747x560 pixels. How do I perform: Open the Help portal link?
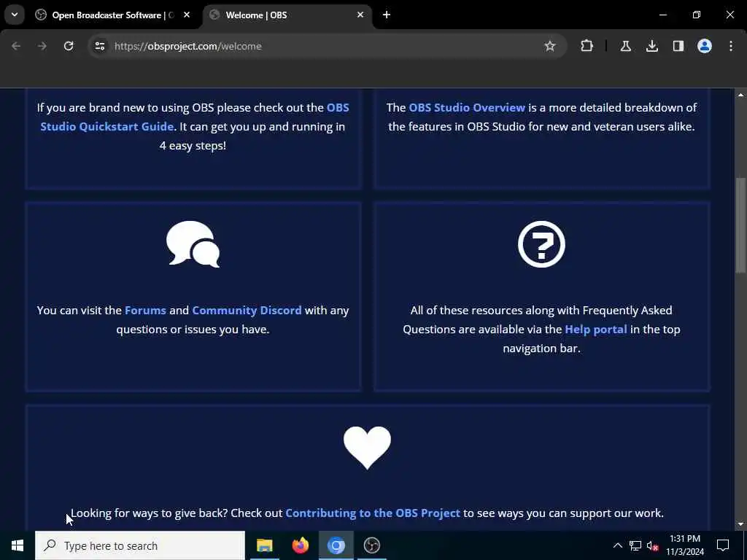pyautogui.click(x=596, y=330)
